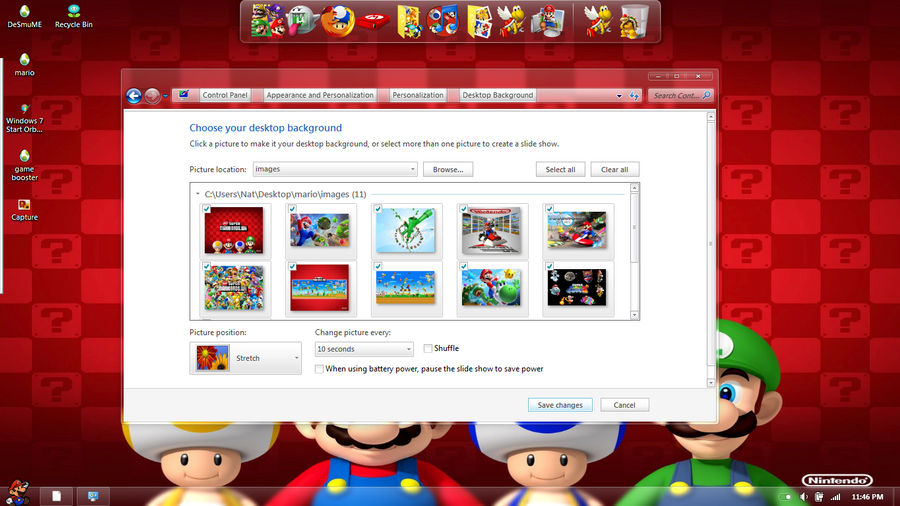Uncheck the green vine wallpaper checkbox
Image resolution: width=900 pixels, height=506 pixels.
(378, 209)
